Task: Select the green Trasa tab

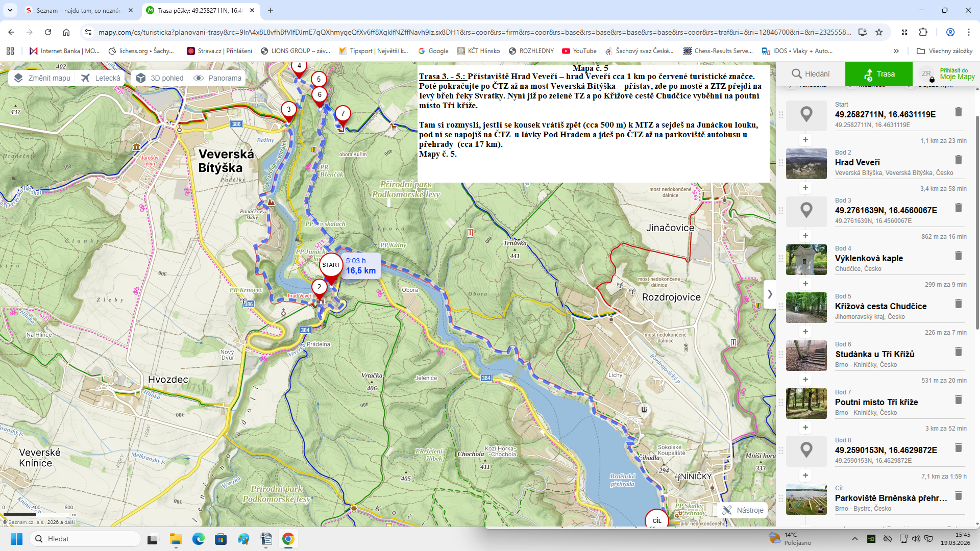Action: (x=879, y=74)
